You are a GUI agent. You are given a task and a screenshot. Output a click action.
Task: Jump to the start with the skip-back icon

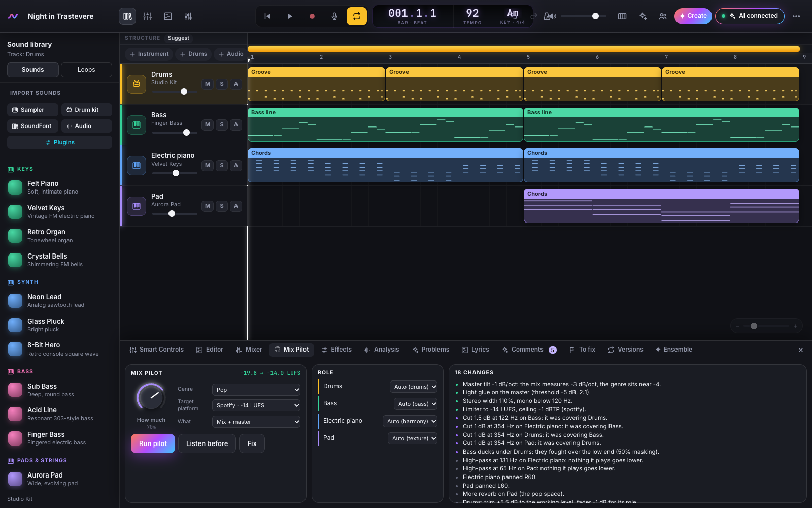click(267, 16)
